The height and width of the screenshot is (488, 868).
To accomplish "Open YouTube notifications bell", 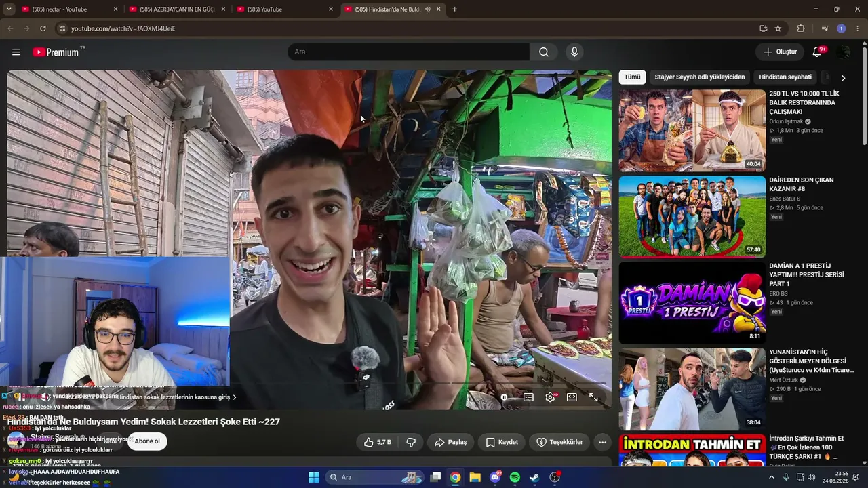I will pos(818,52).
